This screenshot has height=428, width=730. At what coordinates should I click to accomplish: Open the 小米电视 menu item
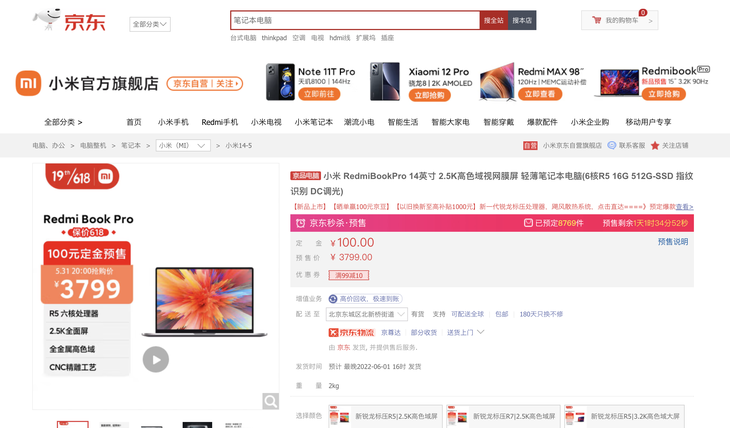pos(266,122)
